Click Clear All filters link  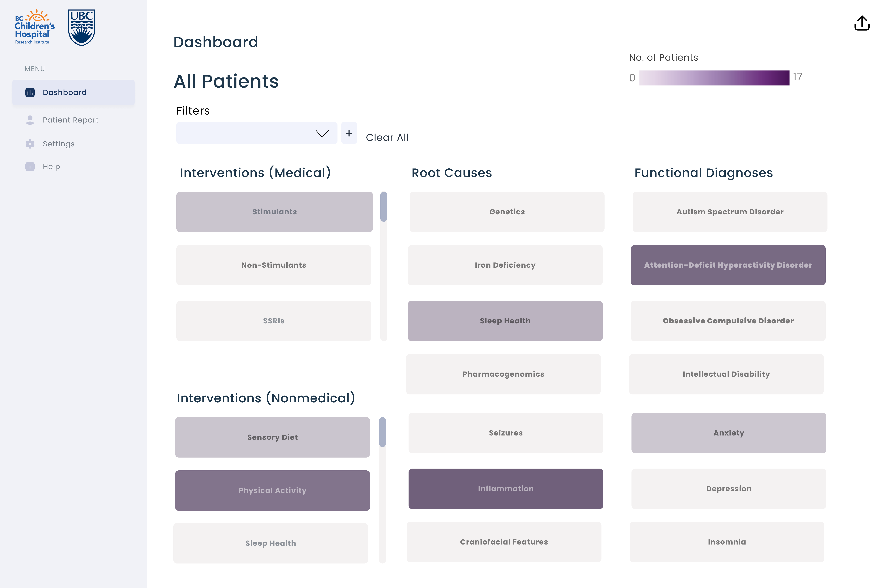pos(387,138)
